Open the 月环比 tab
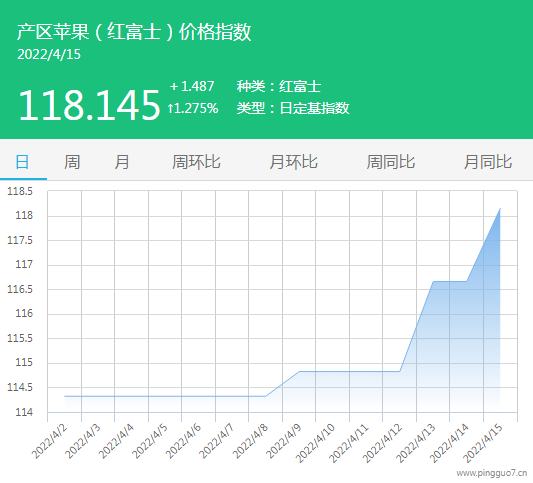Screen dimensions: 533x483 [x=293, y=162]
